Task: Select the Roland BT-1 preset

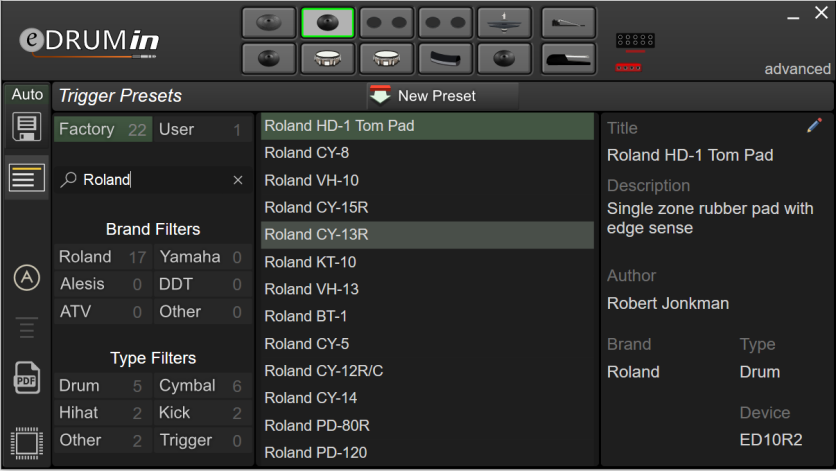Action: click(427, 316)
